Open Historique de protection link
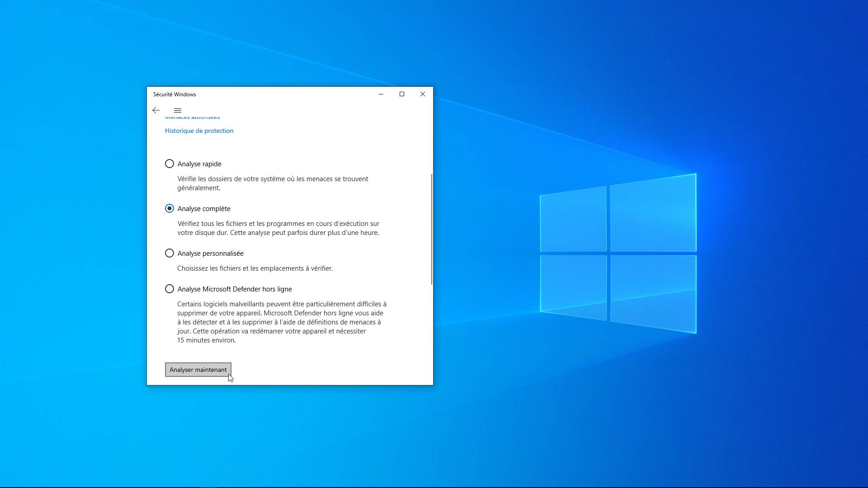 point(199,131)
